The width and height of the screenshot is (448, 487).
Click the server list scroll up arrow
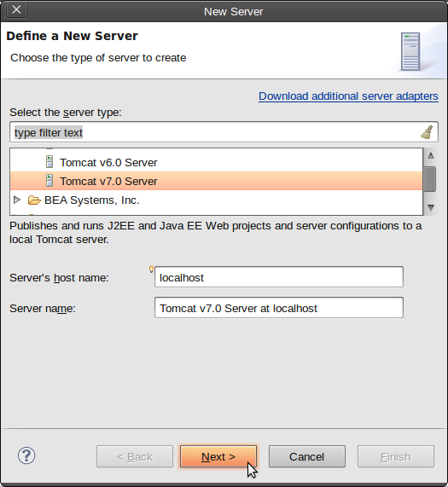(x=431, y=155)
